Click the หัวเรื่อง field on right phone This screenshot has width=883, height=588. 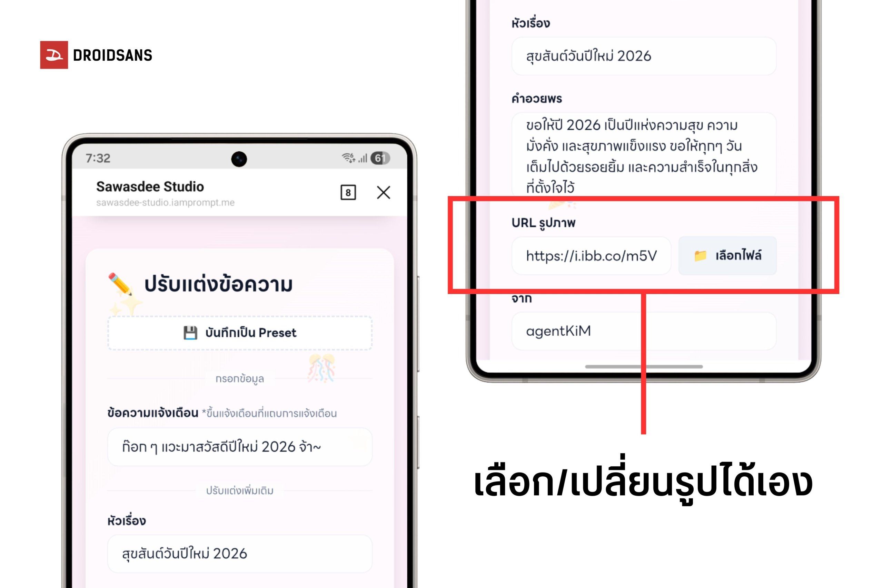pos(643,56)
